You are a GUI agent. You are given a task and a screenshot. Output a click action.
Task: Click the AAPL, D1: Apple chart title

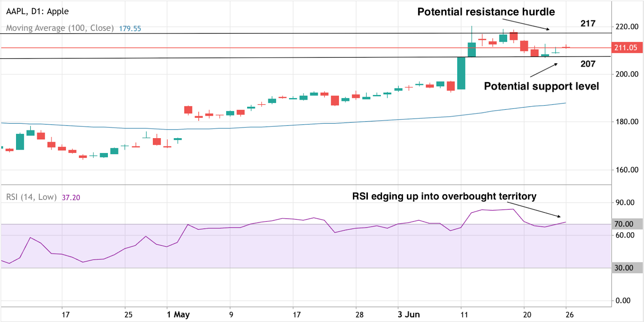pyautogui.click(x=37, y=11)
